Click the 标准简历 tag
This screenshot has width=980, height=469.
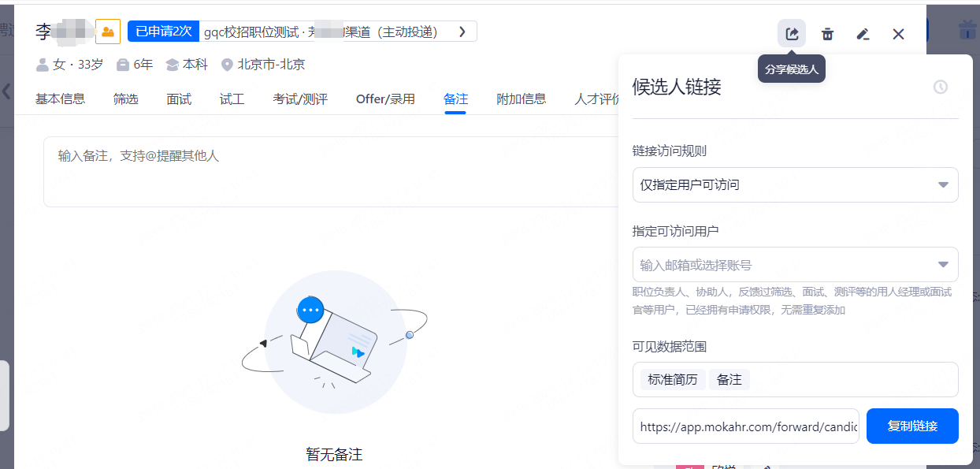(673, 380)
